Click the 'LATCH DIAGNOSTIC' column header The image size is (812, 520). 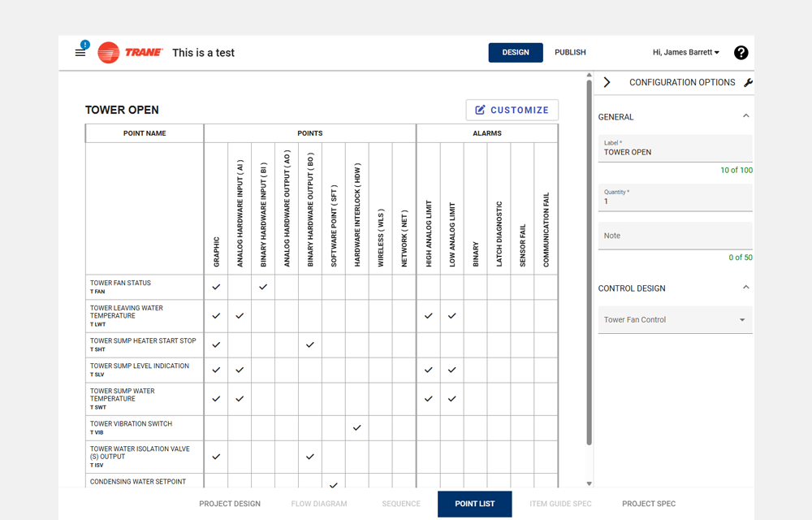coord(499,234)
